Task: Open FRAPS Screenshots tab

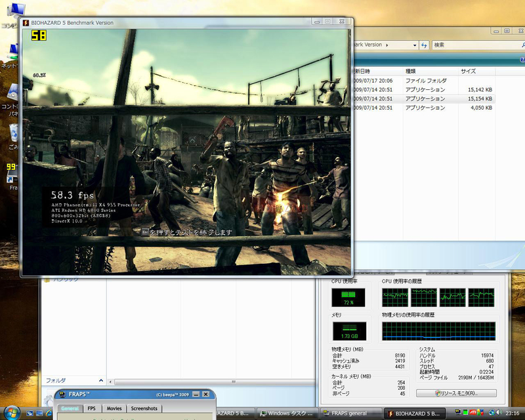Action: [144, 408]
